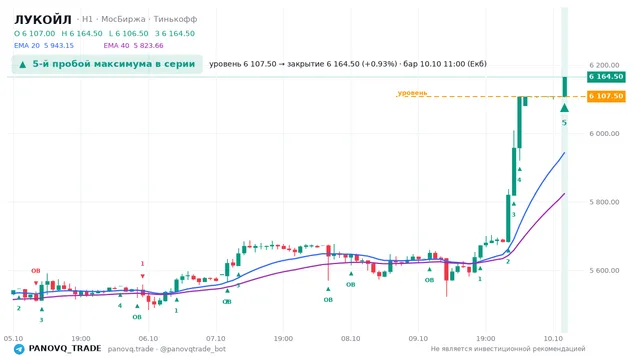This screenshot has height=360, width=640.
Task: Click the green breakout marker labeled 4 near 6 000
Action: pos(520,169)
